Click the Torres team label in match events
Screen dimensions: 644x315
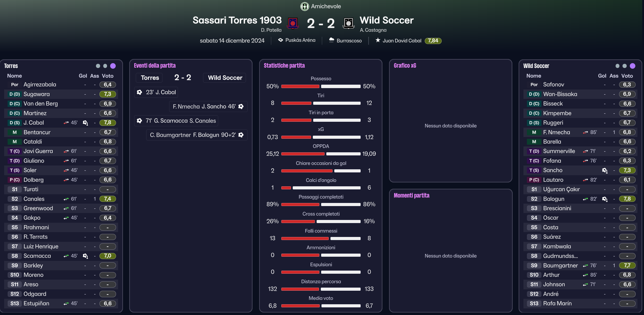coord(150,78)
